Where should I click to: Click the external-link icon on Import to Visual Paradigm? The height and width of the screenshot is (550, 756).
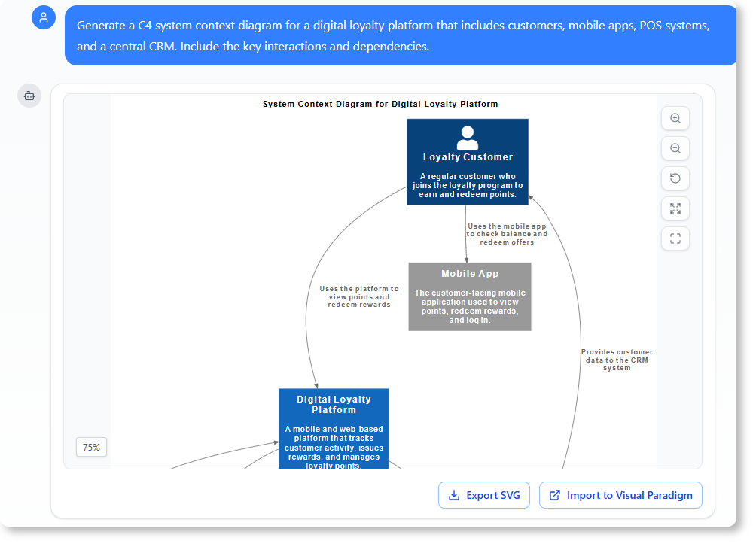pyautogui.click(x=555, y=495)
